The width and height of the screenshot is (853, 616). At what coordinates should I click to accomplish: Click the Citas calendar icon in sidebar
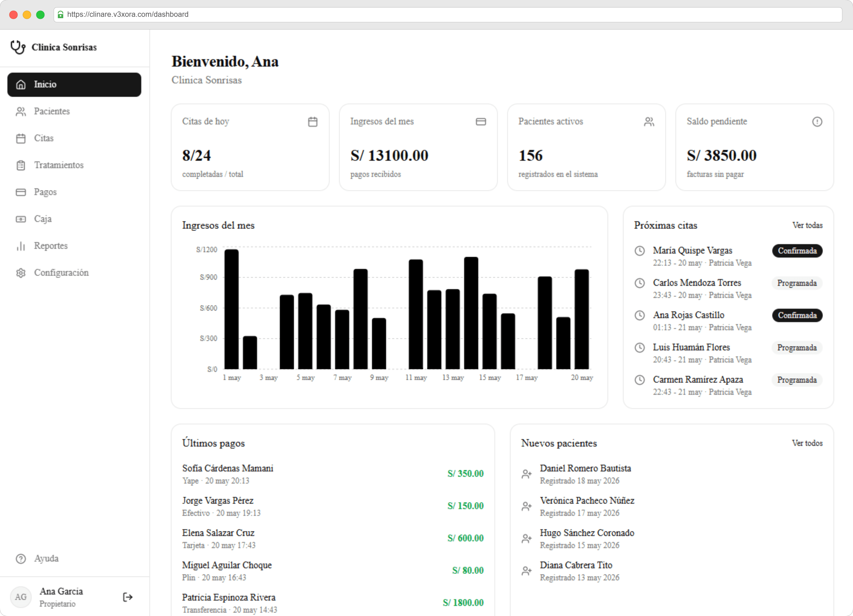[21, 139]
